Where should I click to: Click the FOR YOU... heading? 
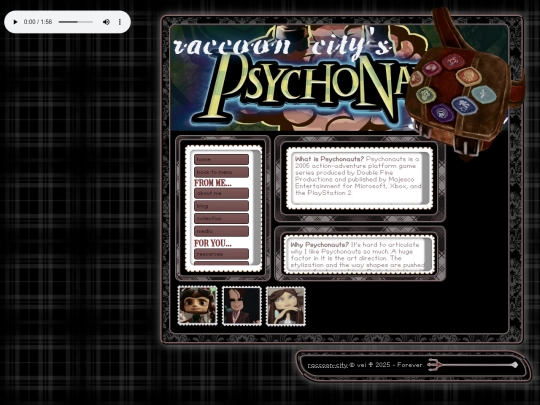tap(212, 243)
